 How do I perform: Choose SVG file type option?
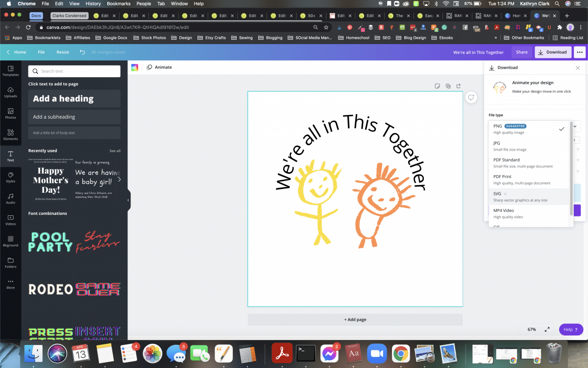[x=530, y=197]
